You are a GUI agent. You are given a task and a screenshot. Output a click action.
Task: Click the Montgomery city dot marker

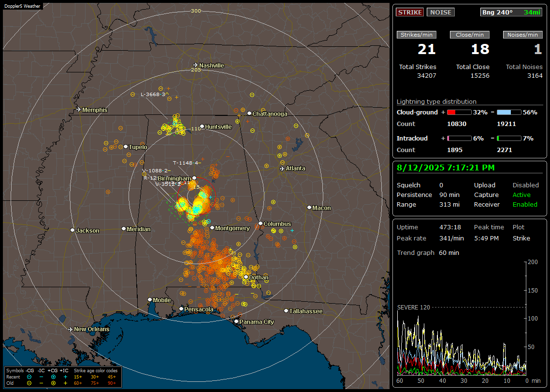tap(212, 228)
